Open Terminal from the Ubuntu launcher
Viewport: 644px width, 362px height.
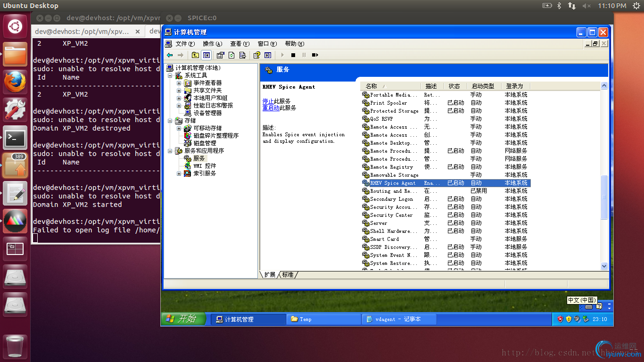click(15, 138)
